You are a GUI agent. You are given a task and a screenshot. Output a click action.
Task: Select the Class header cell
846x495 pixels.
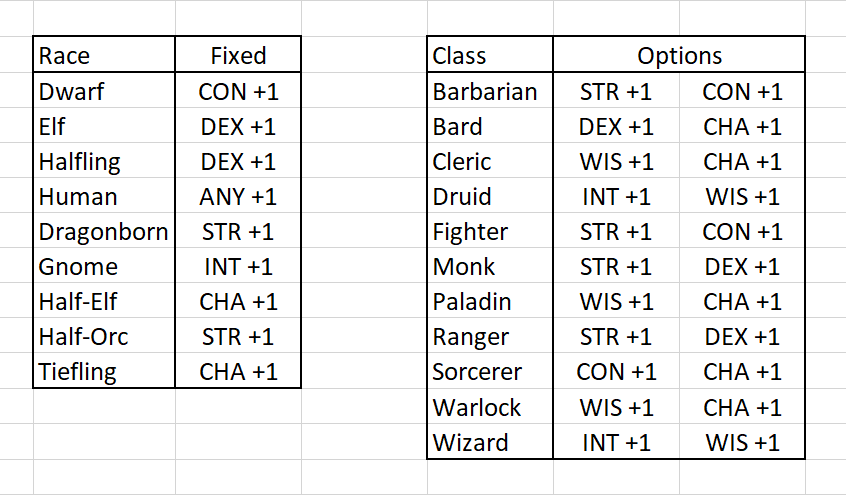[490, 56]
